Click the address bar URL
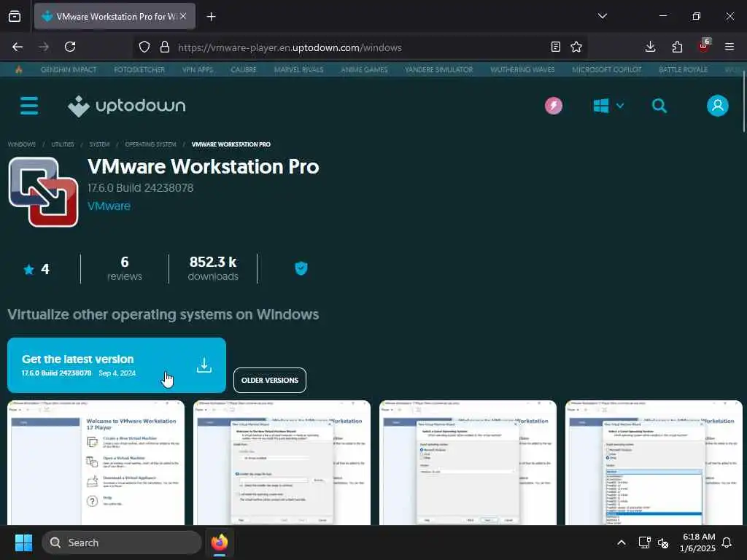This screenshot has width=747, height=560. (290, 47)
